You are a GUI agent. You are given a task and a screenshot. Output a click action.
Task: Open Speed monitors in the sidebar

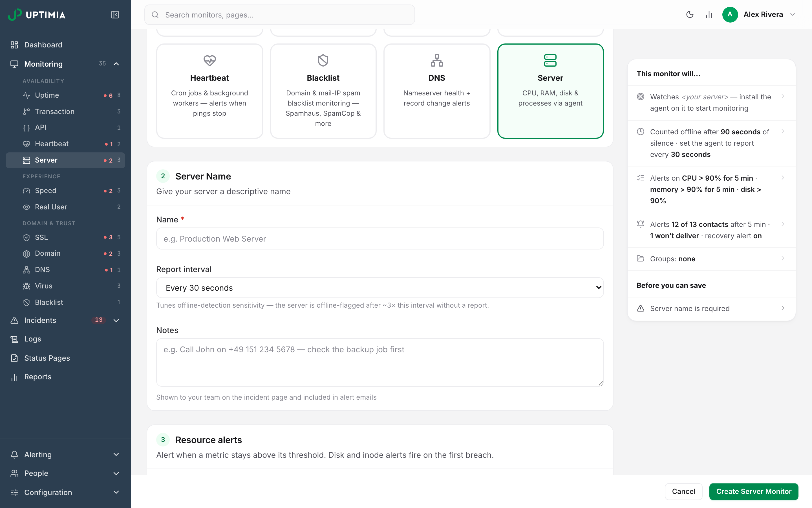pyautogui.click(x=65, y=191)
